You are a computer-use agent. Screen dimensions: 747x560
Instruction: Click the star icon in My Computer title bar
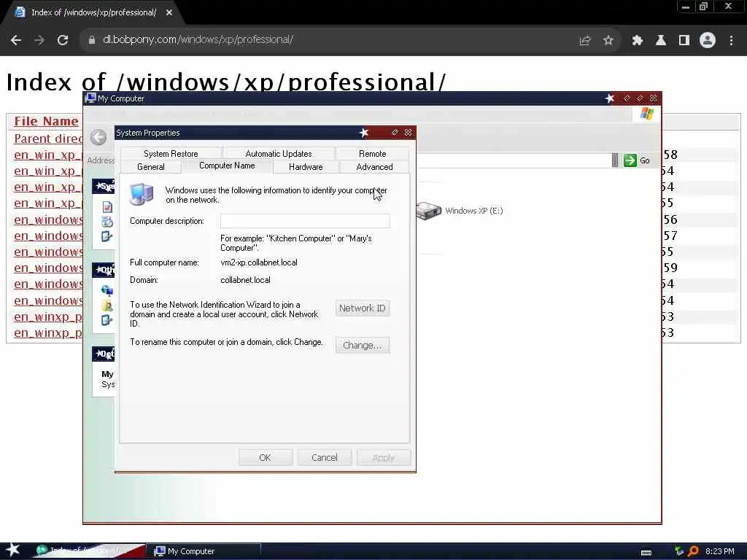(x=610, y=98)
